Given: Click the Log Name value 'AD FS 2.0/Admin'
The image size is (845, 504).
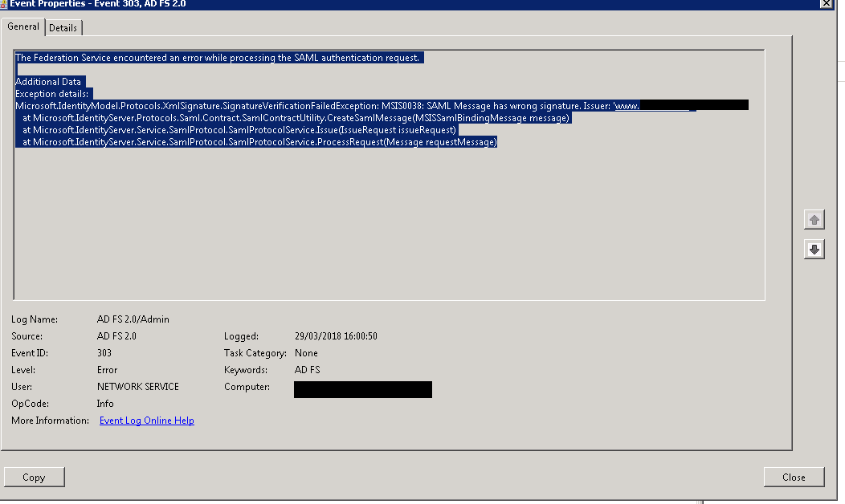Looking at the screenshot, I should [133, 319].
